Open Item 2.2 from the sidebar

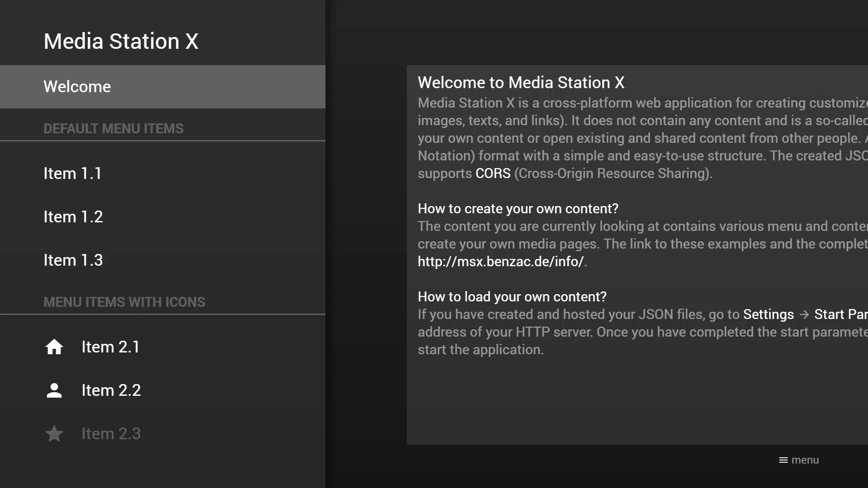[x=111, y=390]
